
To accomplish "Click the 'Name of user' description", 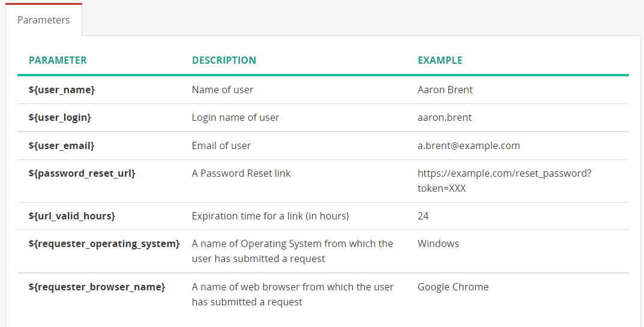I will click(x=223, y=90).
